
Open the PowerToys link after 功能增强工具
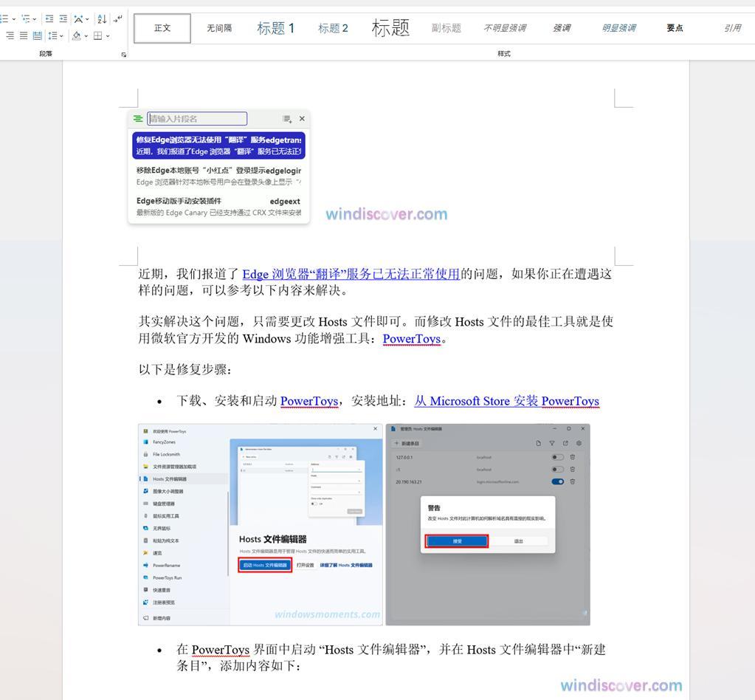(412, 339)
